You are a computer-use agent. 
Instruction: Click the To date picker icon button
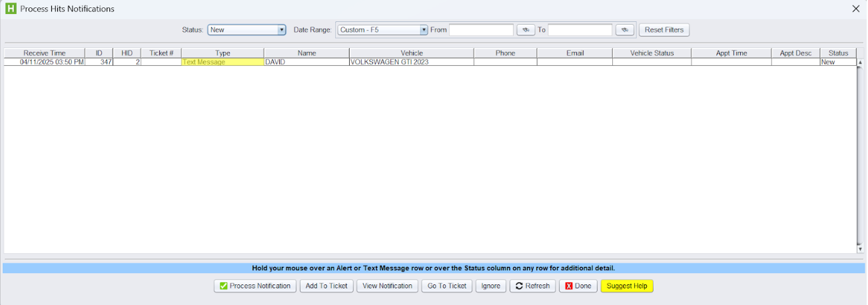click(x=624, y=30)
